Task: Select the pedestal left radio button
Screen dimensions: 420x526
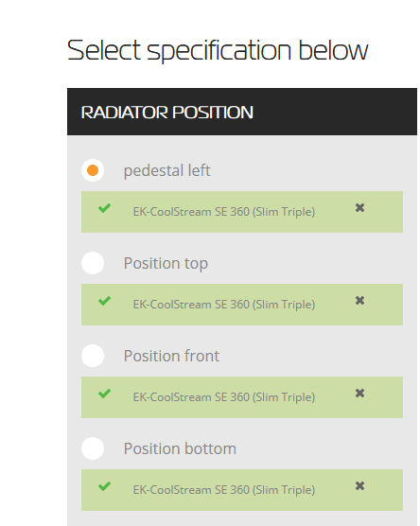Action: pyautogui.click(x=93, y=170)
